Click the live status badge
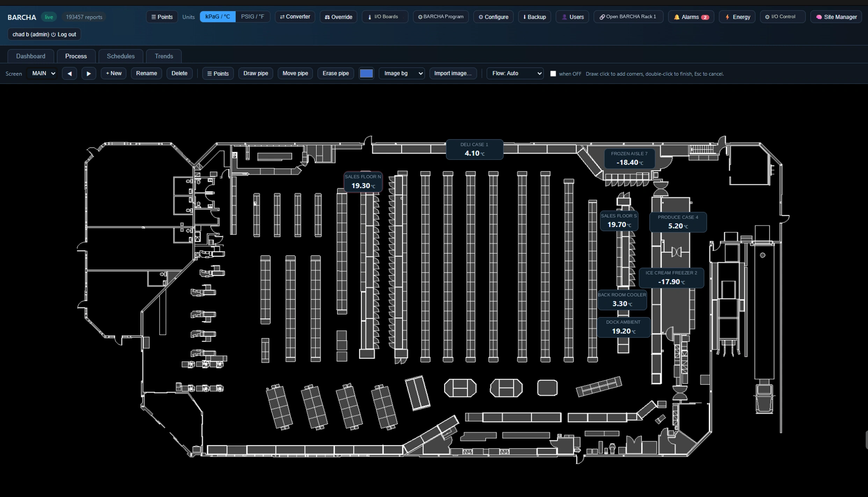868x497 pixels. click(49, 17)
